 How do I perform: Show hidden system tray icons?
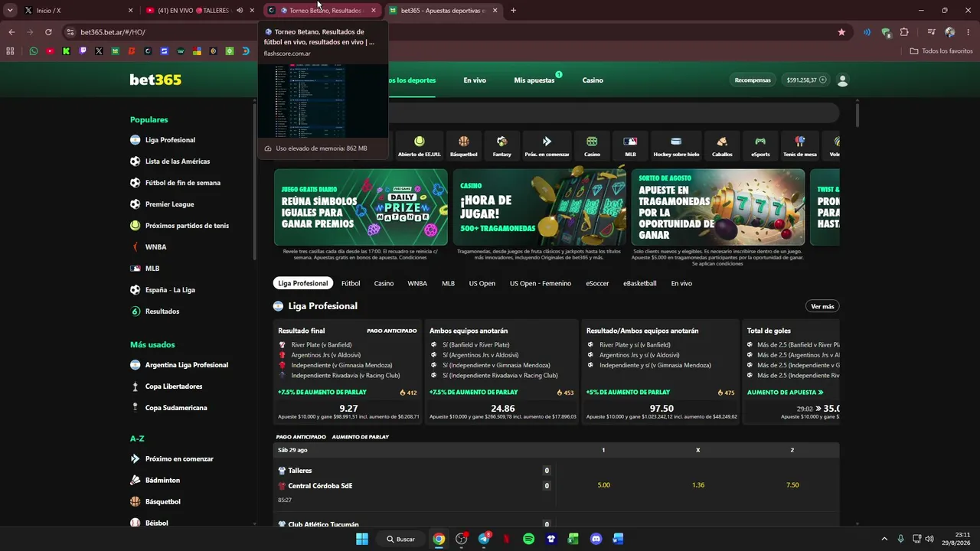tap(884, 539)
